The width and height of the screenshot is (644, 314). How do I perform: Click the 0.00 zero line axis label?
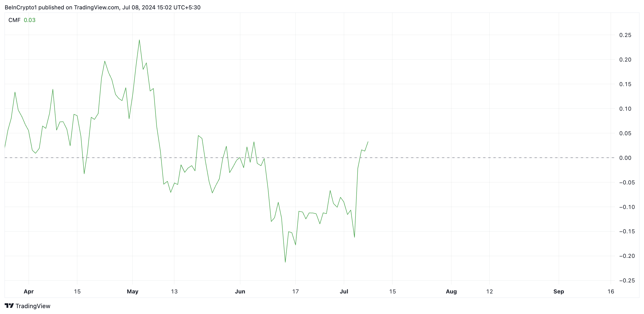(x=625, y=158)
